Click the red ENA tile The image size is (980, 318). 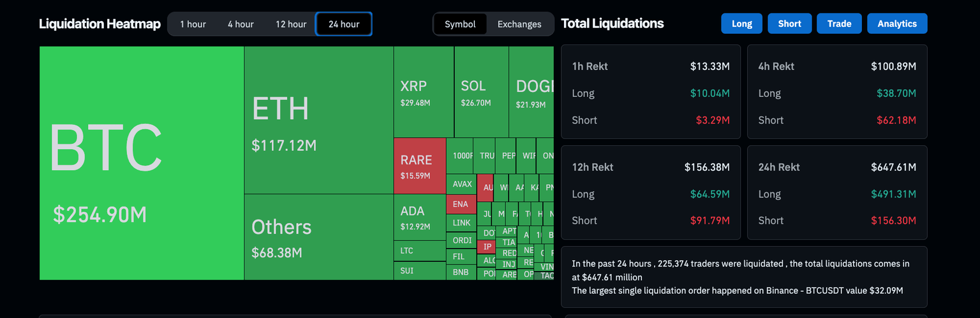point(461,205)
